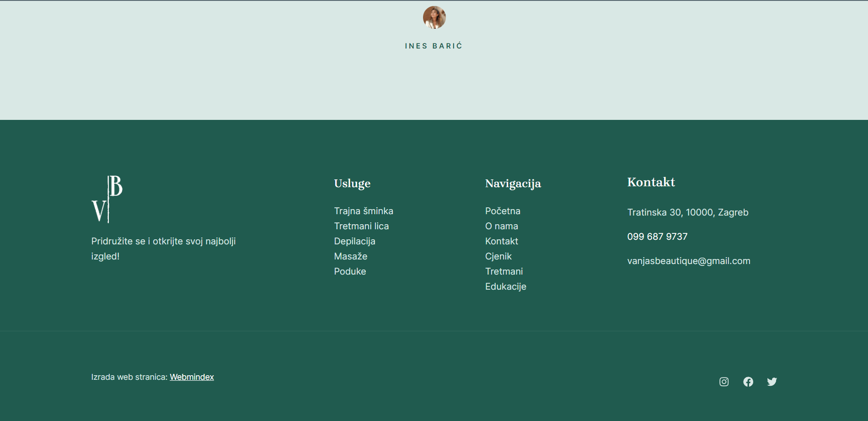Open the Webmindex link
The height and width of the screenshot is (421, 868).
click(x=192, y=377)
